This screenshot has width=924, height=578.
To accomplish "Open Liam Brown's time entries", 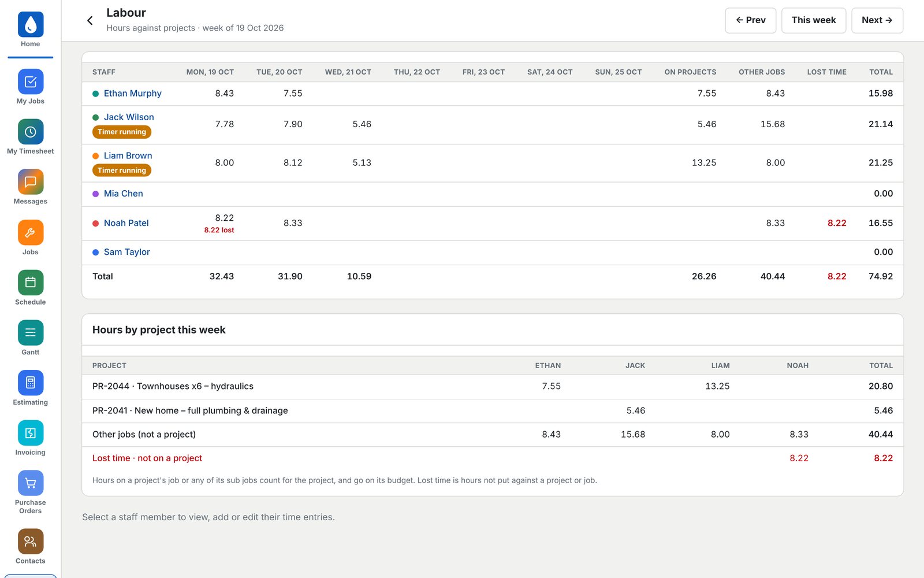I will 128,156.
